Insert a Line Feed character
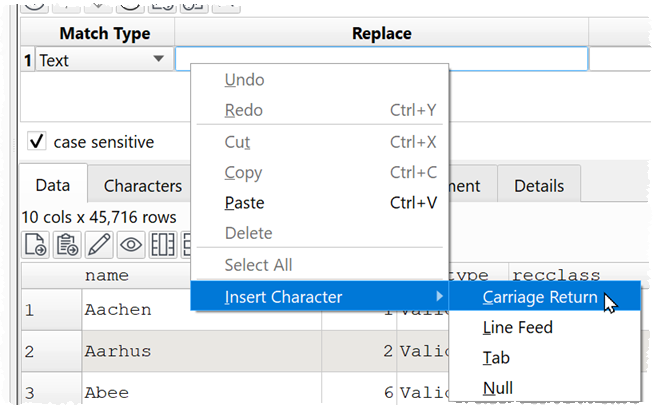 pos(517,327)
